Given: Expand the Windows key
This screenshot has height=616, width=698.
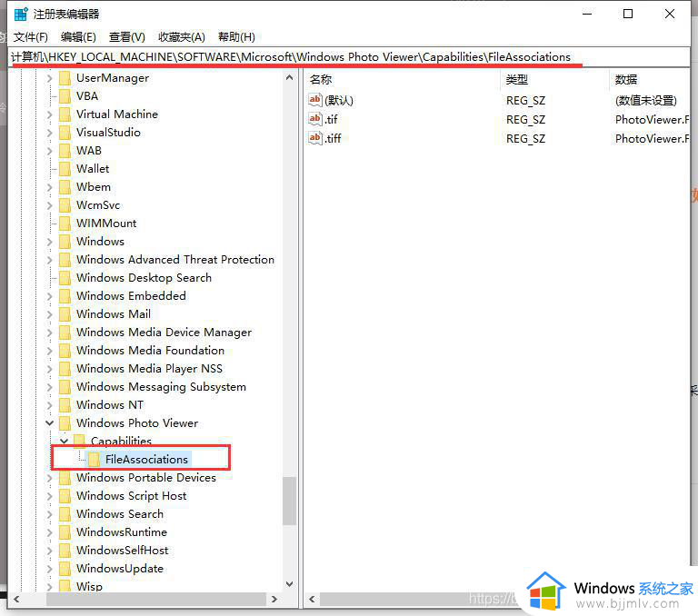Looking at the screenshot, I should tap(49, 242).
